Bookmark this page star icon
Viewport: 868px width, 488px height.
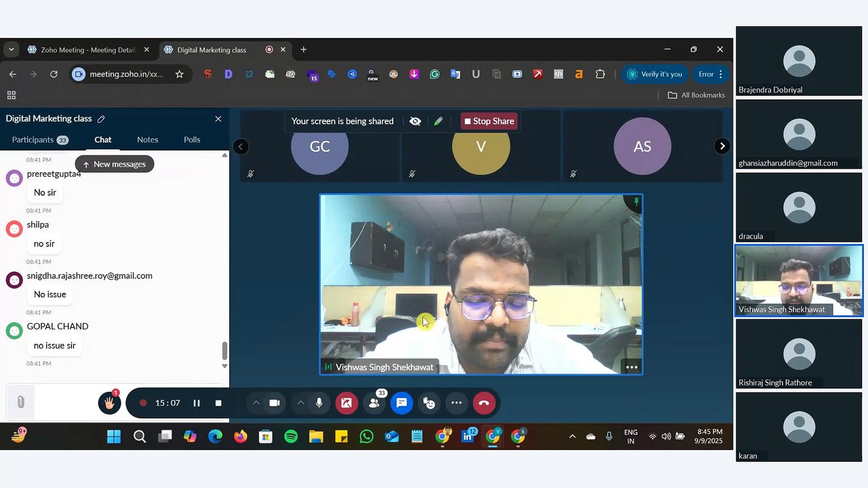point(179,75)
